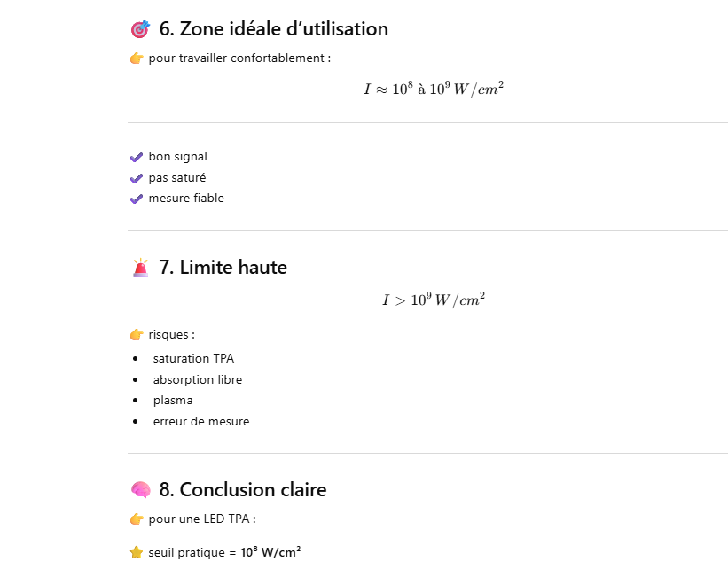728x585 pixels.
Task: Click the target emoji beside section 6 heading
Action: click(x=140, y=29)
